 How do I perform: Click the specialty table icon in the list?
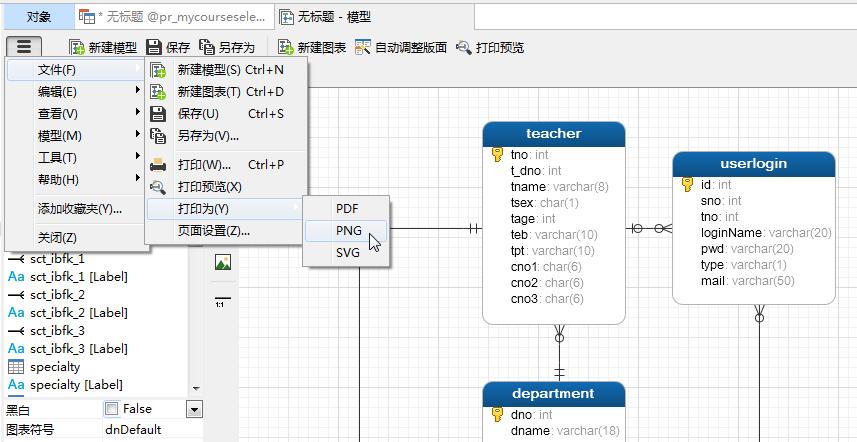pos(16,367)
